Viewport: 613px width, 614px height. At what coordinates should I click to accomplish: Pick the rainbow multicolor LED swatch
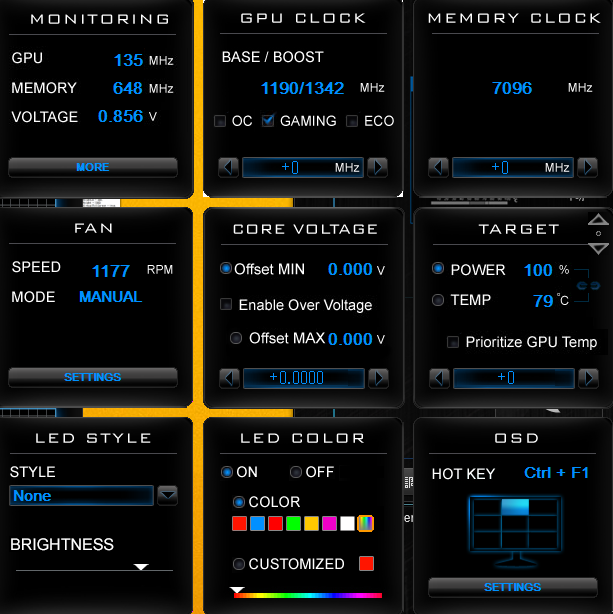[365, 524]
